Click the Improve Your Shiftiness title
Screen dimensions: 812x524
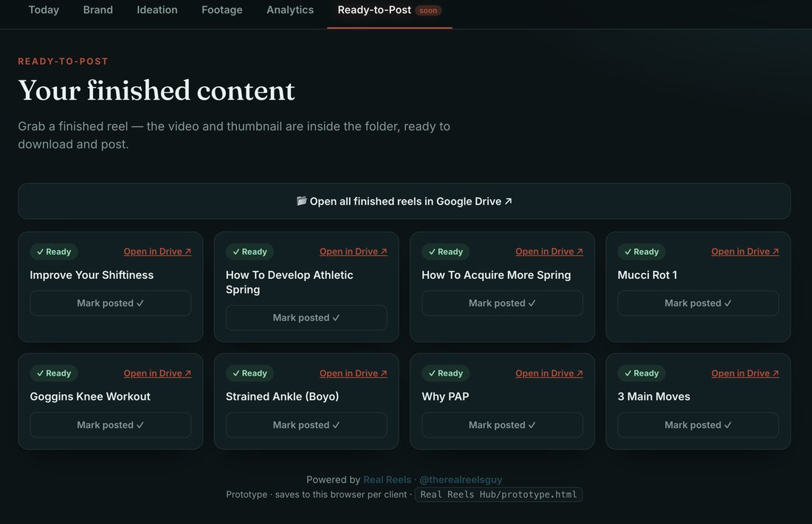[92, 275]
